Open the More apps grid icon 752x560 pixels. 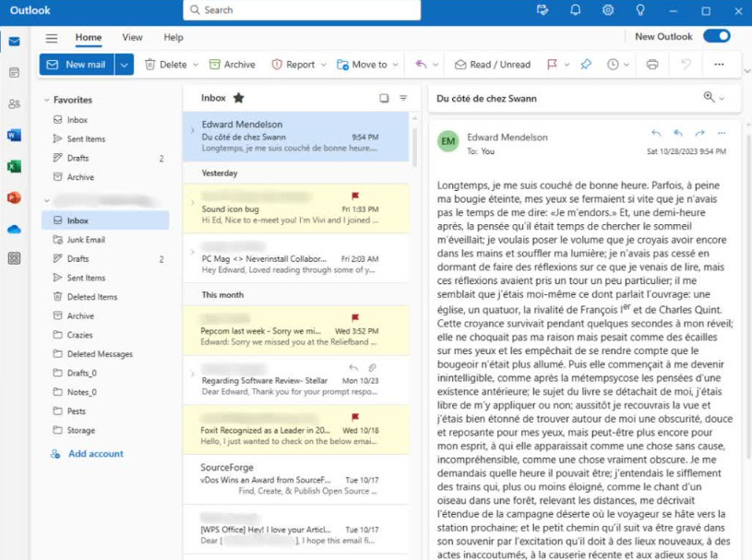(15, 259)
